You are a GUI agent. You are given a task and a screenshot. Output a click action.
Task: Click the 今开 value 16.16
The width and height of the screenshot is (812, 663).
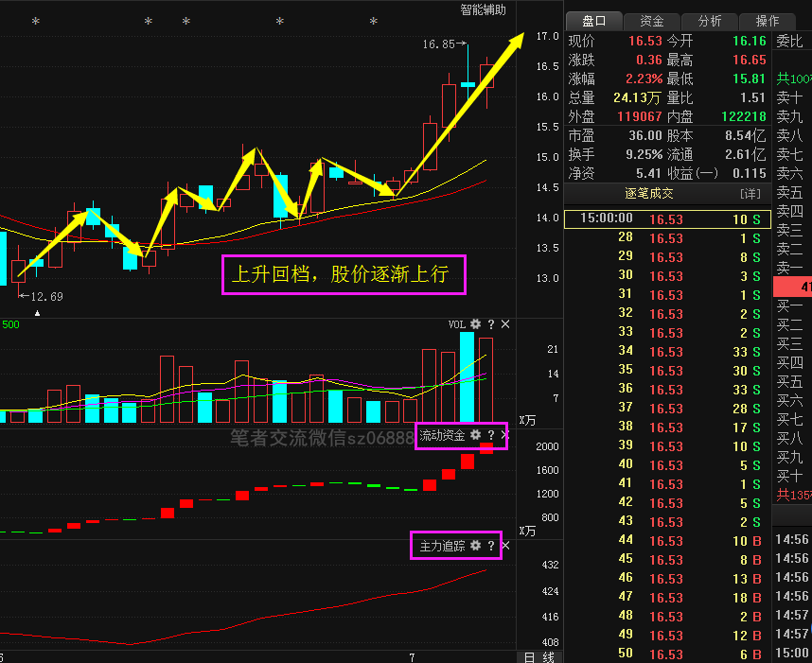click(x=750, y=41)
